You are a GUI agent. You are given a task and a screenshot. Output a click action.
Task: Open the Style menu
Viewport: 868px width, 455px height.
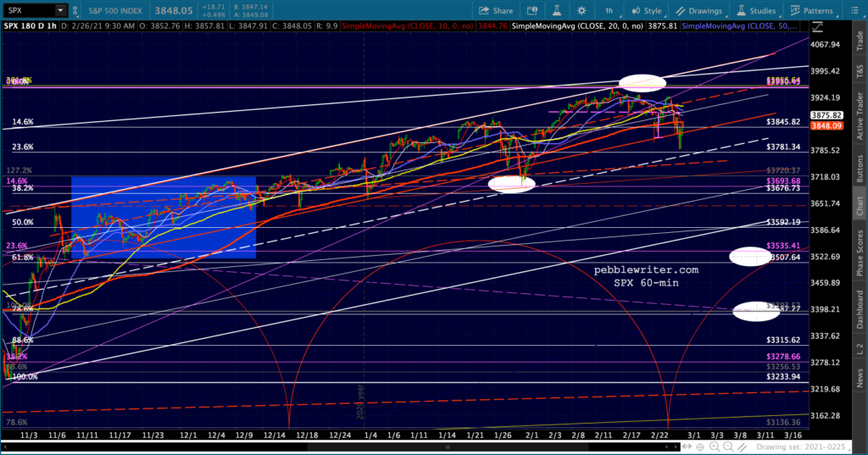tap(646, 10)
